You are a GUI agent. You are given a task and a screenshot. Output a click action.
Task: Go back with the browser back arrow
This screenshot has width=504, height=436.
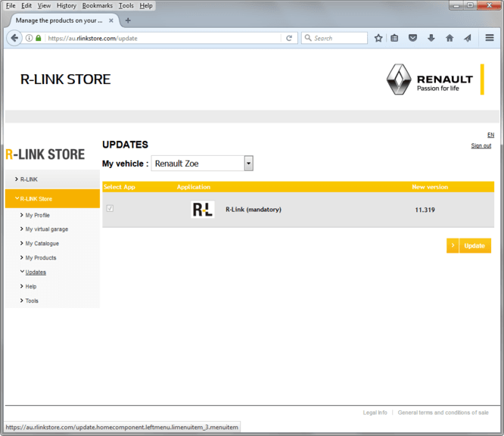tap(14, 39)
